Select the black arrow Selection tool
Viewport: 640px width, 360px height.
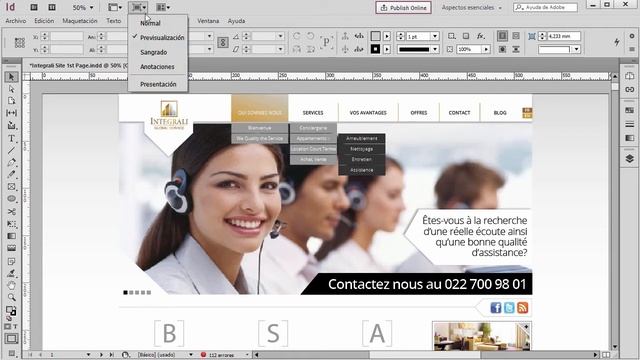coord(11,77)
